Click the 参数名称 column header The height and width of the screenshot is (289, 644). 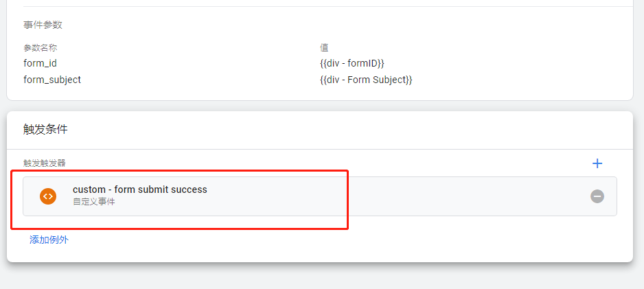pos(41,48)
